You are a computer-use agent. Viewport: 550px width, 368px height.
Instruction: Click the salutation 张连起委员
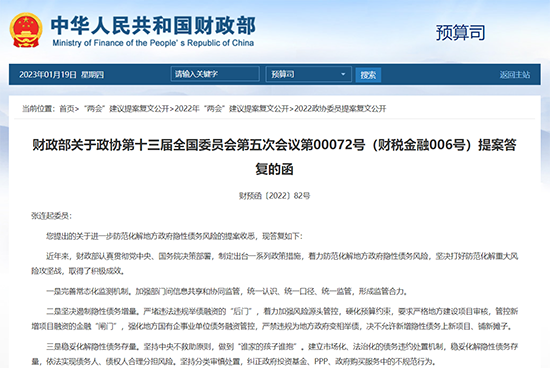point(51,216)
